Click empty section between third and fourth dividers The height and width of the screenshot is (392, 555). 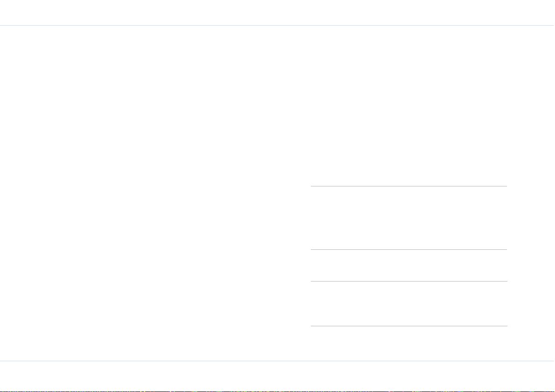pyautogui.click(x=409, y=303)
